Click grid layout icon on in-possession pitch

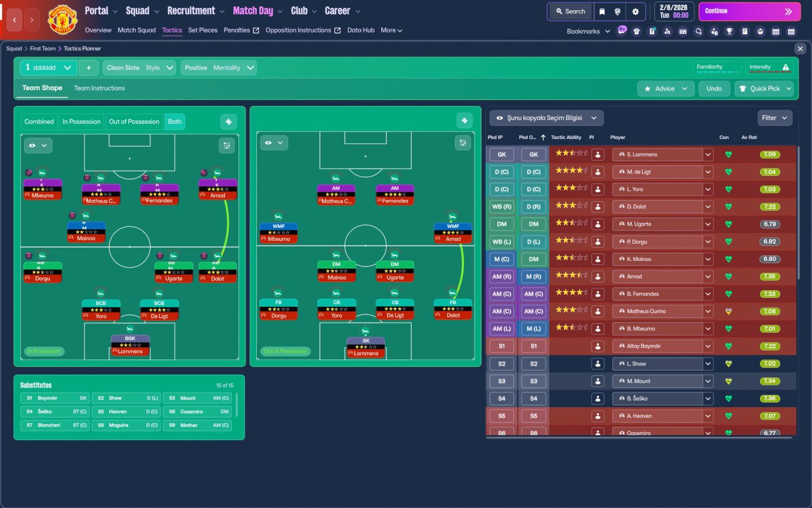tap(227, 146)
